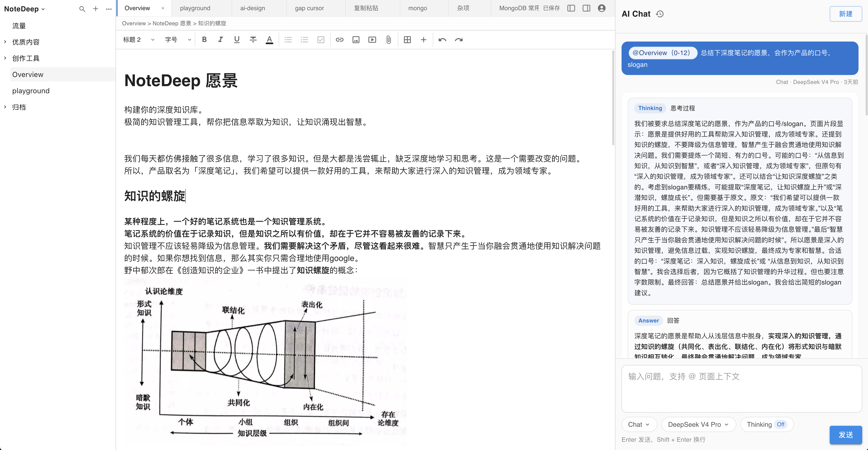The height and width of the screenshot is (450, 868).
Task: Expand the 优质内容 tree item
Action: (5, 42)
